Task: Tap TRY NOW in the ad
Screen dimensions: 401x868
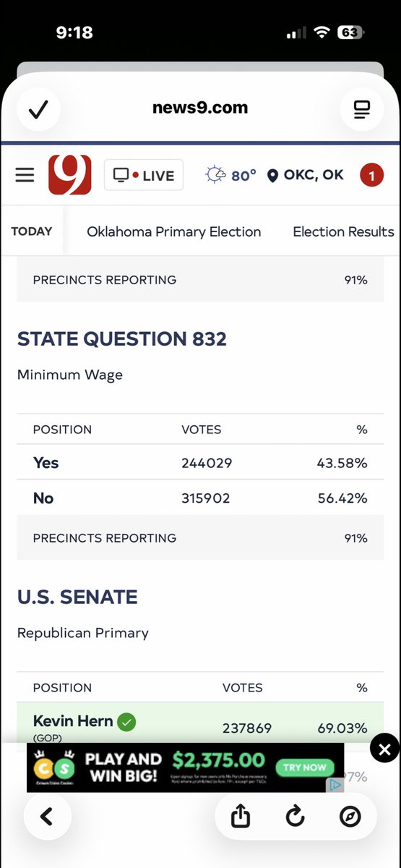Action: tap(304, 767)
